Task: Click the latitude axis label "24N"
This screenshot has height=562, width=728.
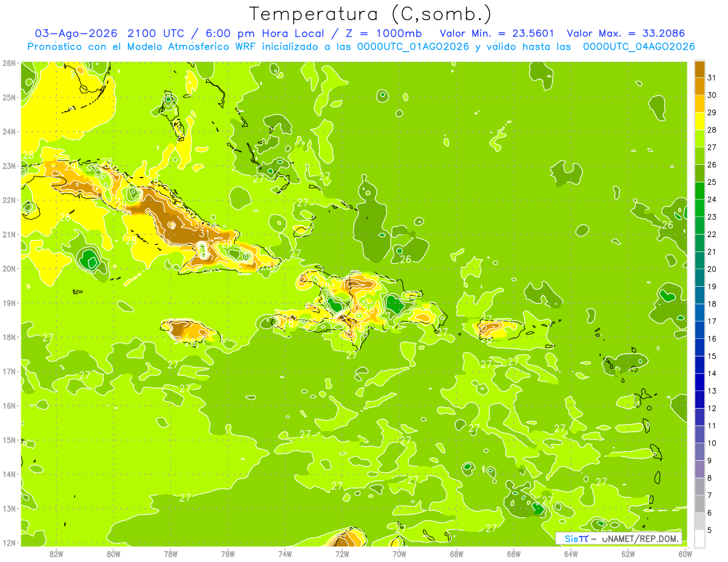Action: click(9, 132)
